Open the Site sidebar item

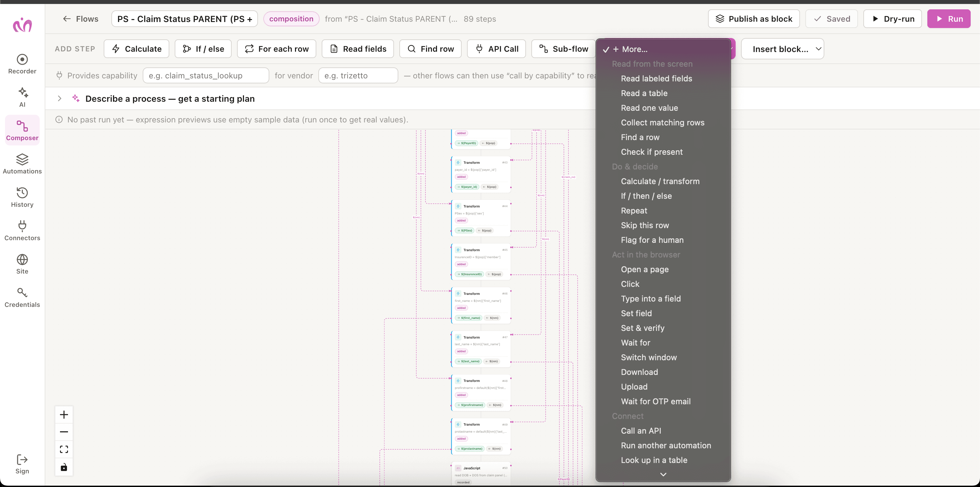pyautogui.click(x=22, y=264)
